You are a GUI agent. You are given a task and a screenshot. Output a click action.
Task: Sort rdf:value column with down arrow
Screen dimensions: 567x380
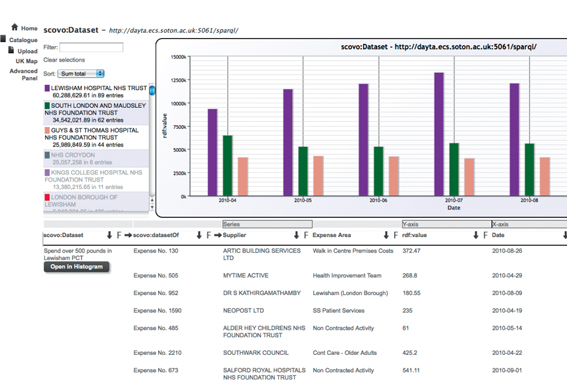(476, 235)
